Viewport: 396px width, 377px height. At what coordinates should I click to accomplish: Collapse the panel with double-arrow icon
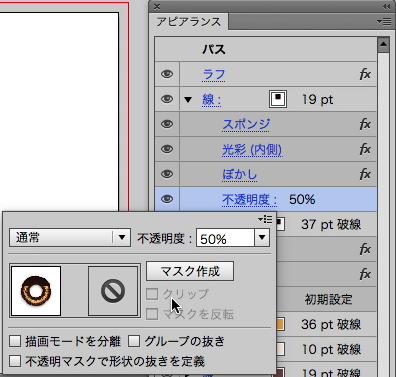coord(387,6)
